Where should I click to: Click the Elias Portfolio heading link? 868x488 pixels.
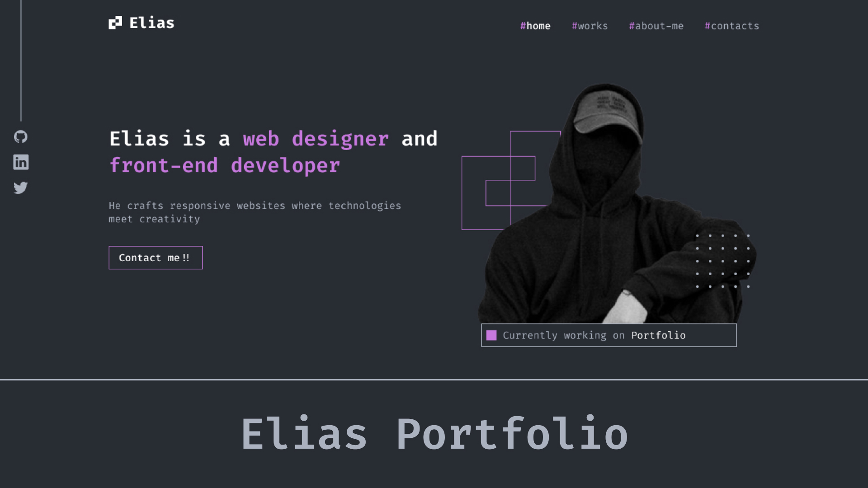tap(434, 434)
